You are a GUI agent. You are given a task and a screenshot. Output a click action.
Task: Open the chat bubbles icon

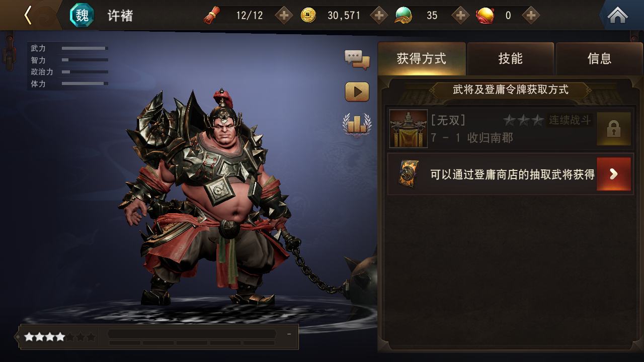click(357, 59)
